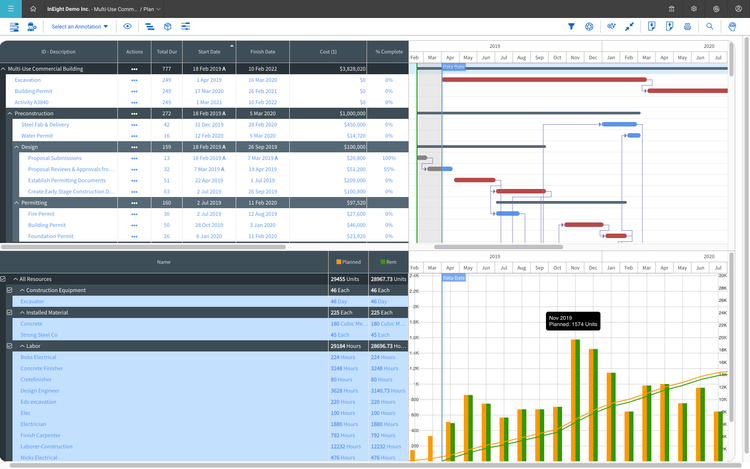
Task: Toggle the All Resources checkbox
Action: [5, 279]
